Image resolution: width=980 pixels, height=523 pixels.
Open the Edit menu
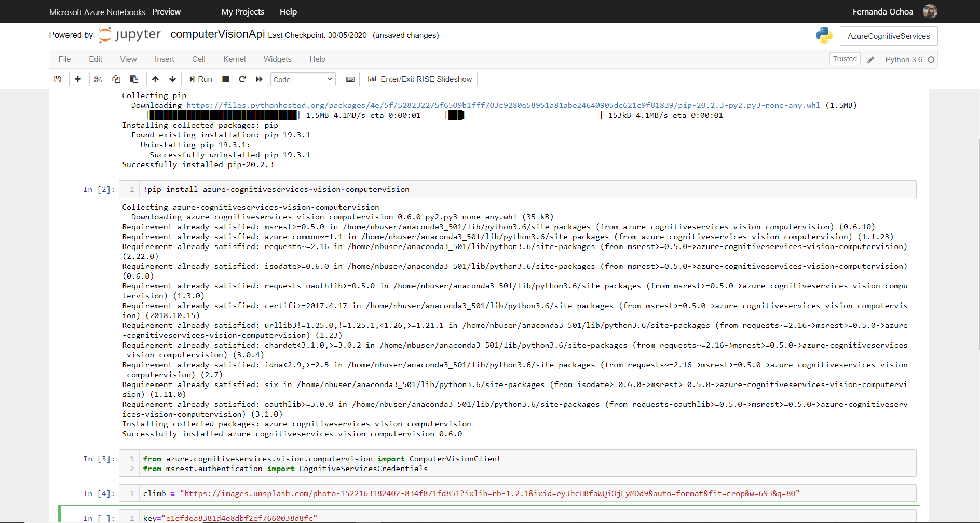click(96, 59)
